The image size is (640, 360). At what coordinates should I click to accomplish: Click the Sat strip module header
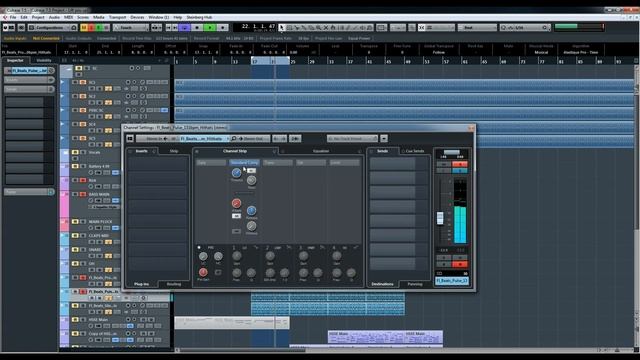311,162
